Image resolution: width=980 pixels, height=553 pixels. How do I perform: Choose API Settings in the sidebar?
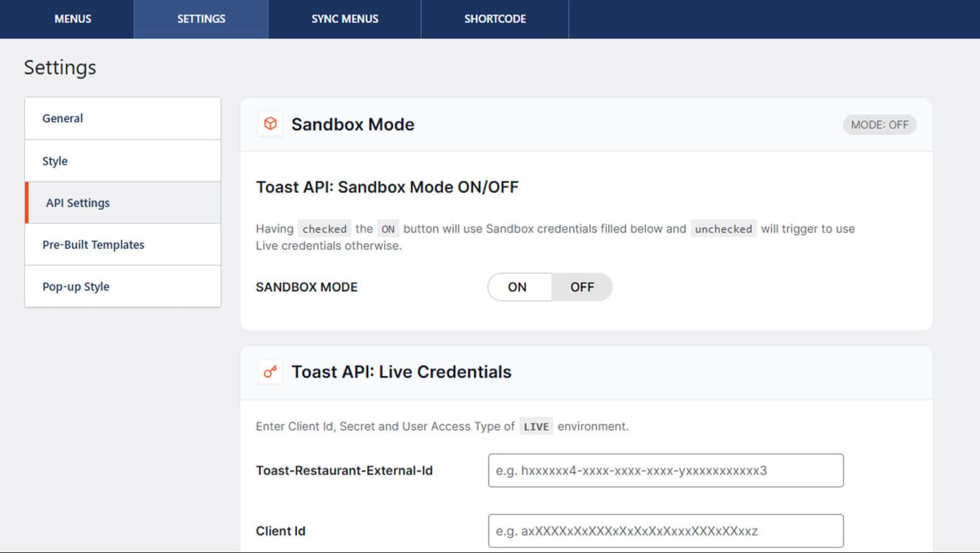(x=123, y=203)
